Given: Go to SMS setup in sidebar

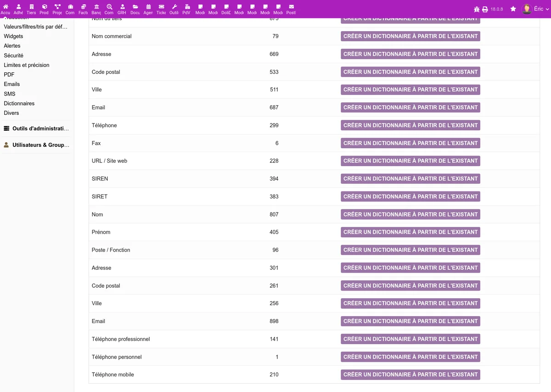Looking at the screenshot, I should (10, 94).
